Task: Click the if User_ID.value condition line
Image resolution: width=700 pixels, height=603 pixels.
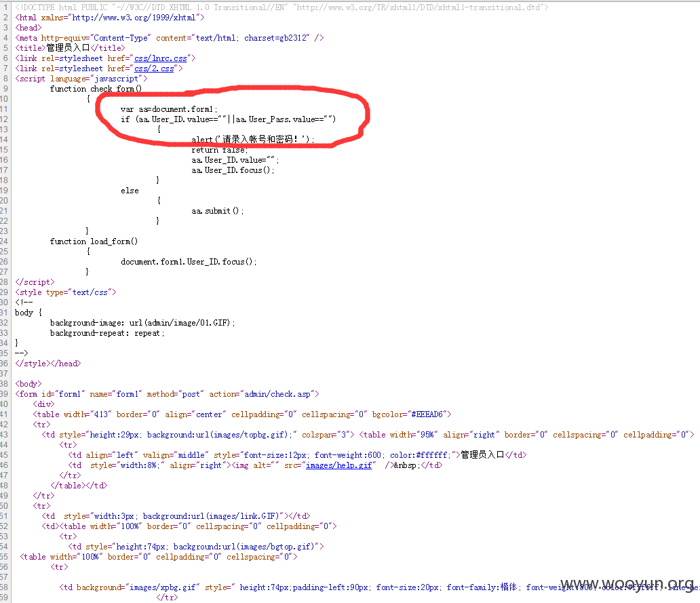Action: (228, 119)
